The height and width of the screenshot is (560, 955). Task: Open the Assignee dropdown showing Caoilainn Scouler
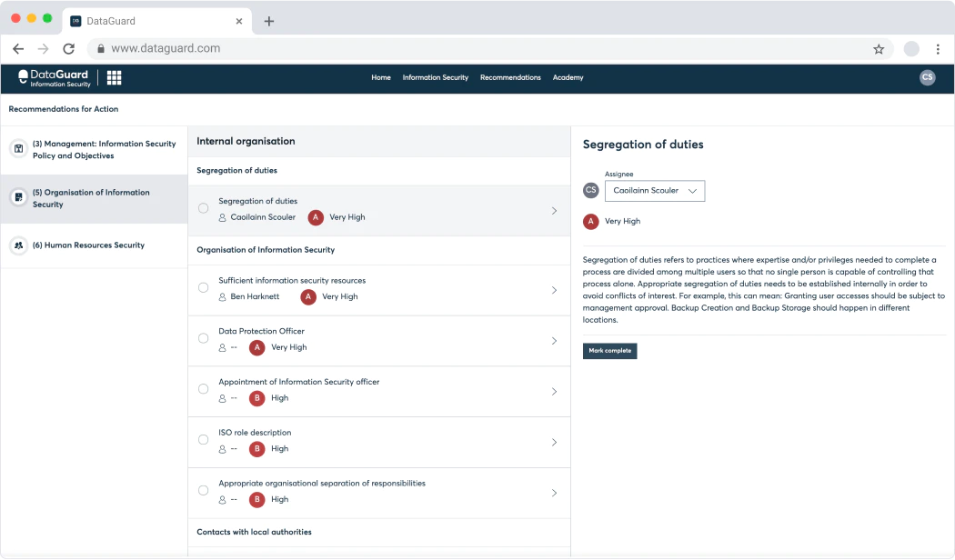click(x=655, y=191)
